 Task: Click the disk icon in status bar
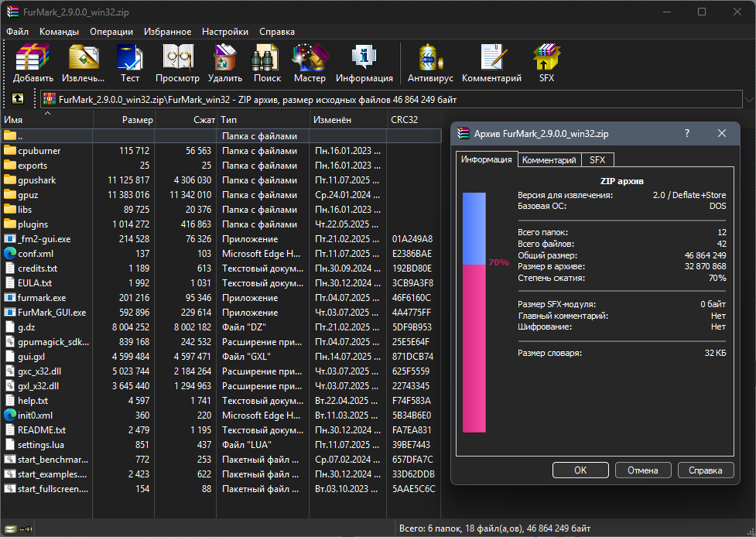(x=9, y=528)
